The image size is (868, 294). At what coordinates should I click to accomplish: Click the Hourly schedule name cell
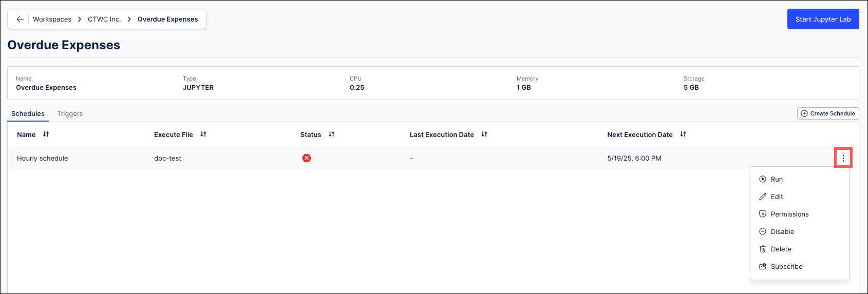[x=42, y=158]
